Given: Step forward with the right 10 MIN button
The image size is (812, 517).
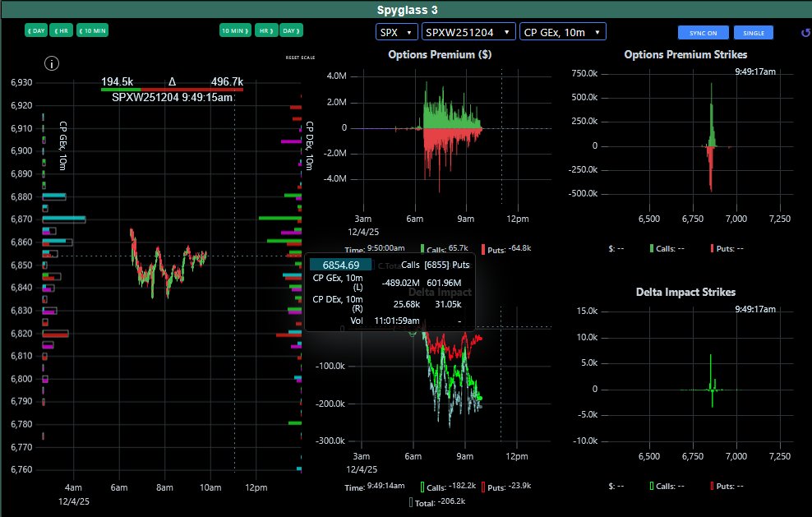Looking at the screenshot, I should (x=235, y=30).
